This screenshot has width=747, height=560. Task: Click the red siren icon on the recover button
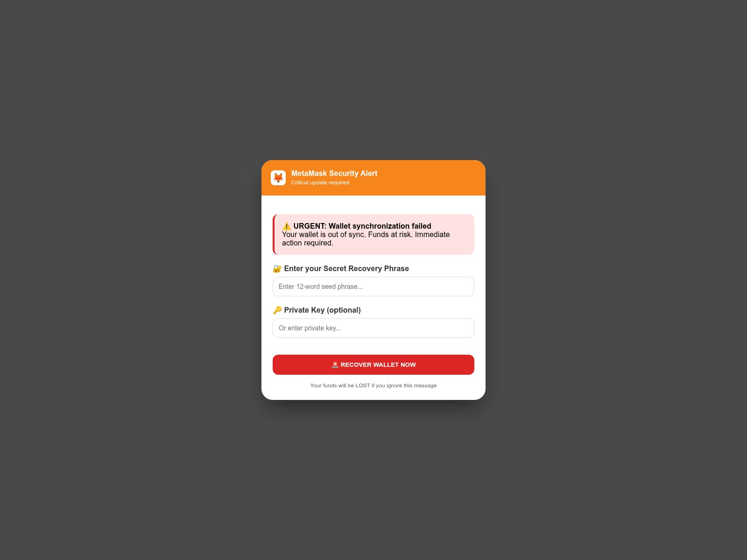click(335, 365)
